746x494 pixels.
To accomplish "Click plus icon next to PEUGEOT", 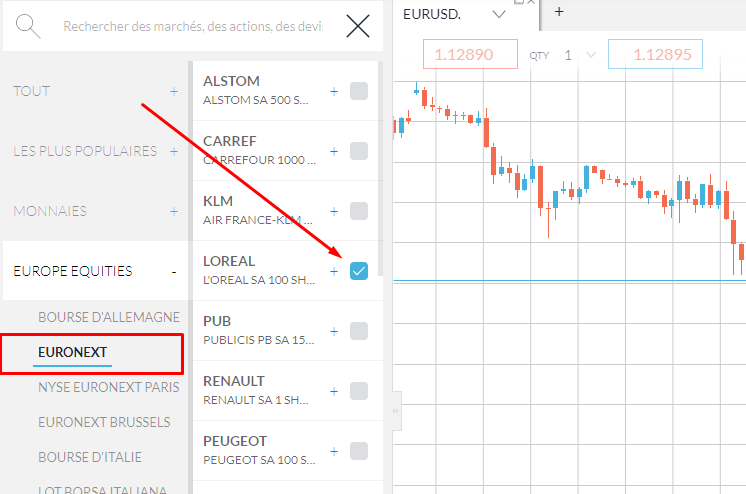I will 334,451.
